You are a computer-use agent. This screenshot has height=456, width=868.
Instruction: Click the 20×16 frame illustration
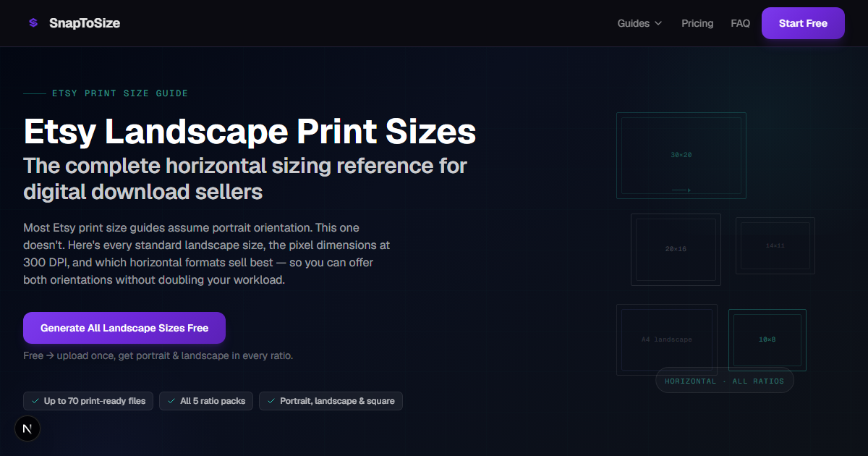pos(676,249)
